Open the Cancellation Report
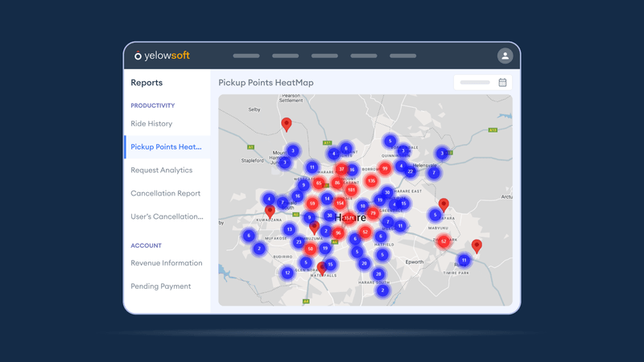The width and height of the screenshot is (644, 362). pos(165,194)
